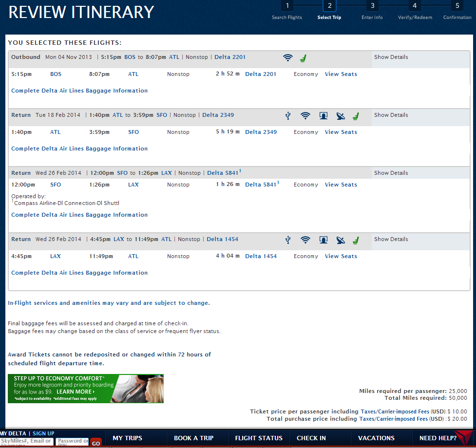Click the red GO login button

pyautogui.click(x=96, y=443)
